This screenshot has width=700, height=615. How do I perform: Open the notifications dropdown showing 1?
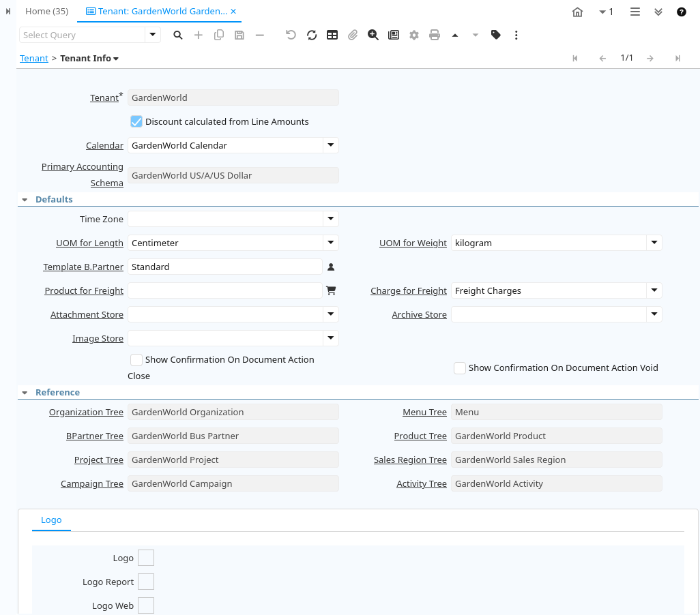point(607,12)
